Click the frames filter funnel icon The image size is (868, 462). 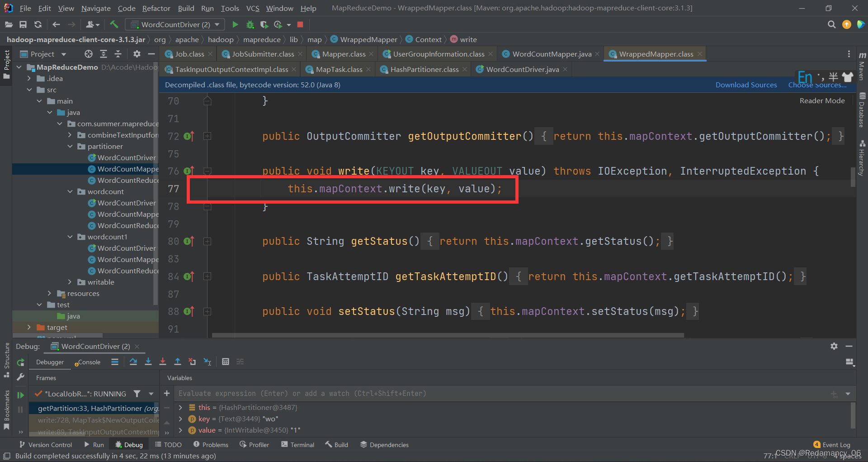pyautogui.click(x=137, y=394)
